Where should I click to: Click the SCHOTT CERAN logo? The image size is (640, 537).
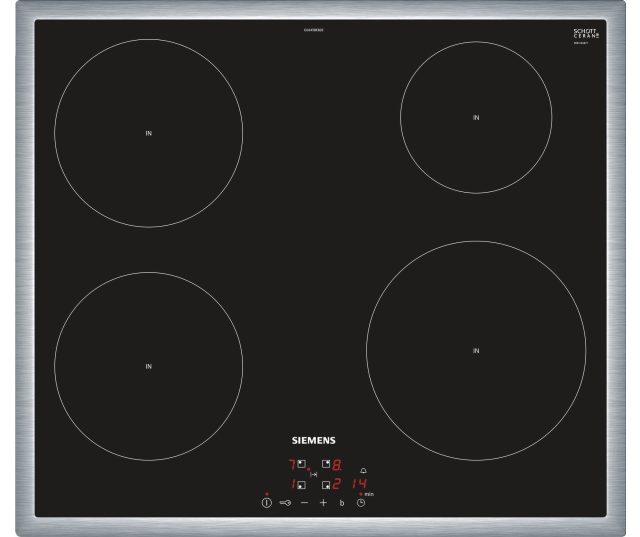point(586,33)
